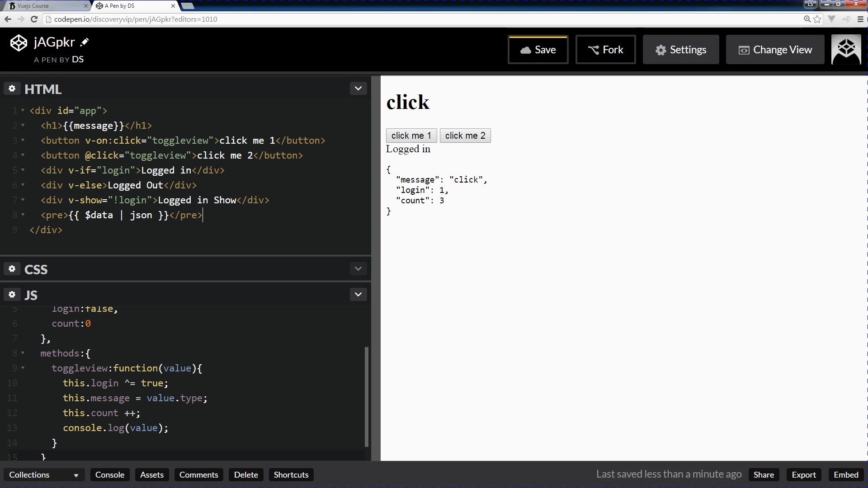Fold HTML line 8 pre element

click(23, 215)
